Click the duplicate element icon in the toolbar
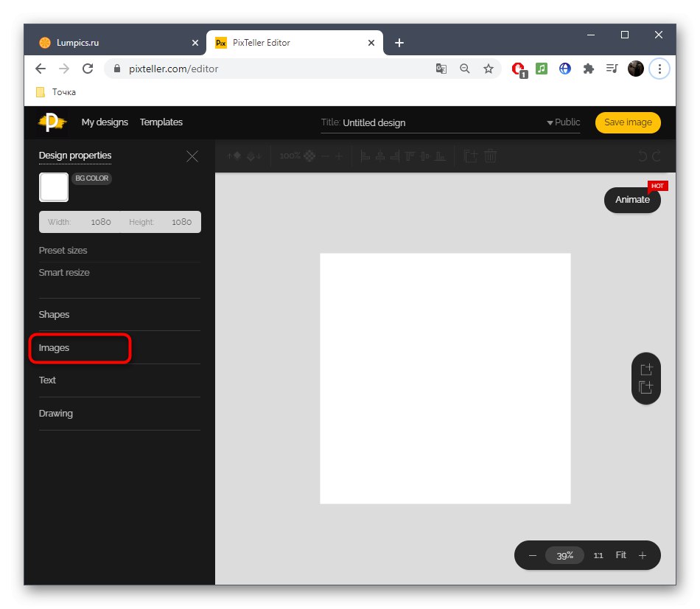 pyautogui.click(x=470, y=156)
